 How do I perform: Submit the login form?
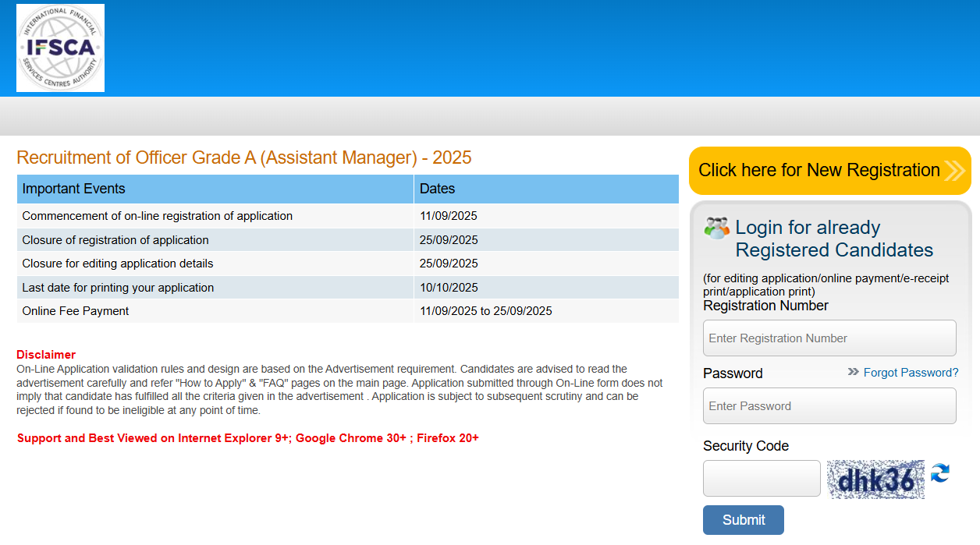point(744,520)
